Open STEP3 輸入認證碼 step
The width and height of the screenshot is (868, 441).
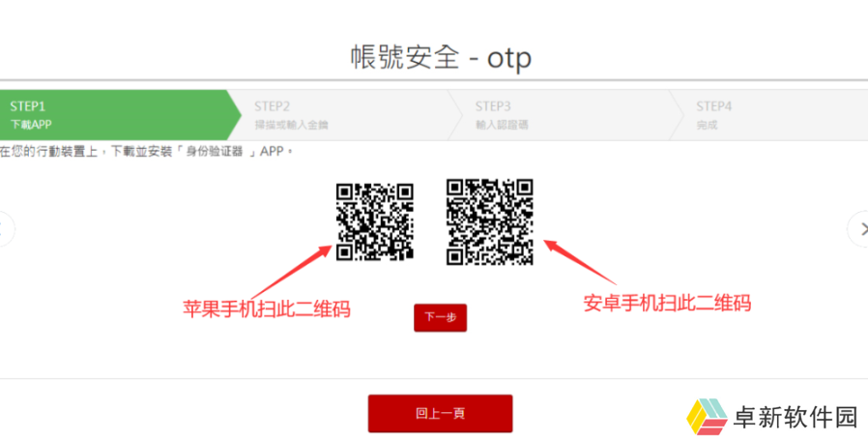[564, 115]
